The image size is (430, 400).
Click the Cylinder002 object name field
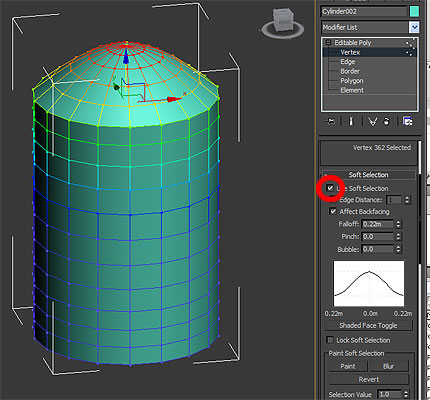pos(364,12)
